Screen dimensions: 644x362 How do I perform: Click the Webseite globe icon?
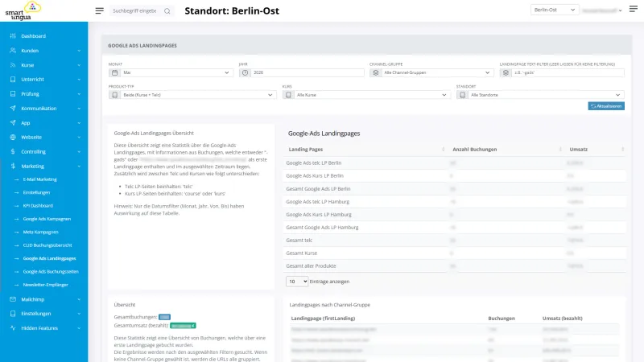coord(13,137)
